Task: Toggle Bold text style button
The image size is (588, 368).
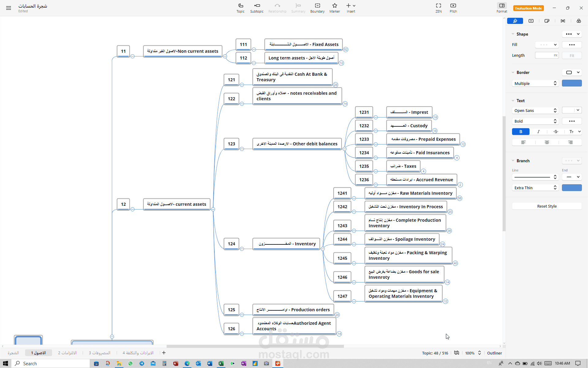Action: click(x=521, y=132)
